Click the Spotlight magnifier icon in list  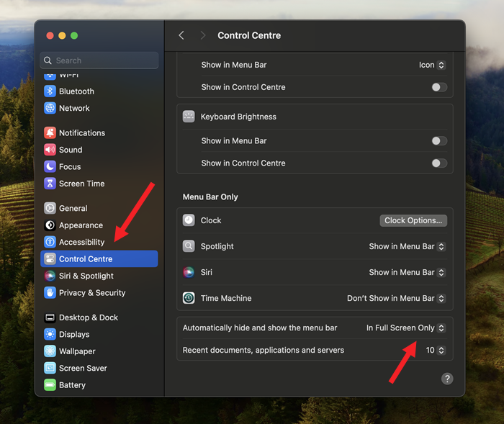tap(189, 246)
